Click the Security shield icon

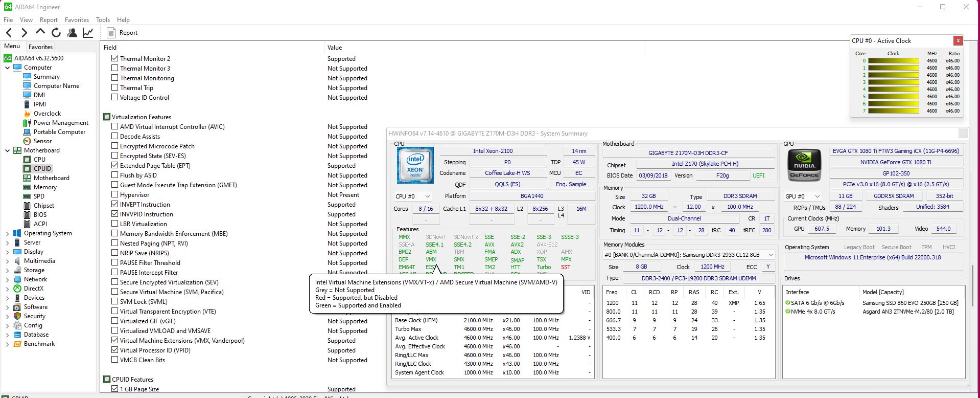click(17, 316)
